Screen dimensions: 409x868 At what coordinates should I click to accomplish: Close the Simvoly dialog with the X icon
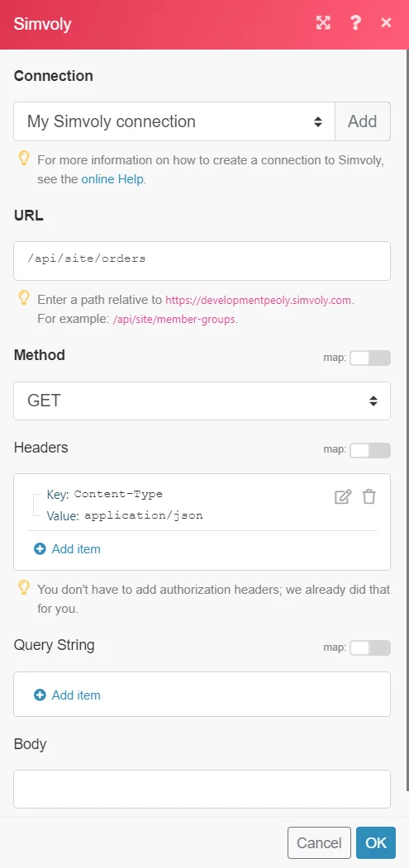click(x=387, y=22)
